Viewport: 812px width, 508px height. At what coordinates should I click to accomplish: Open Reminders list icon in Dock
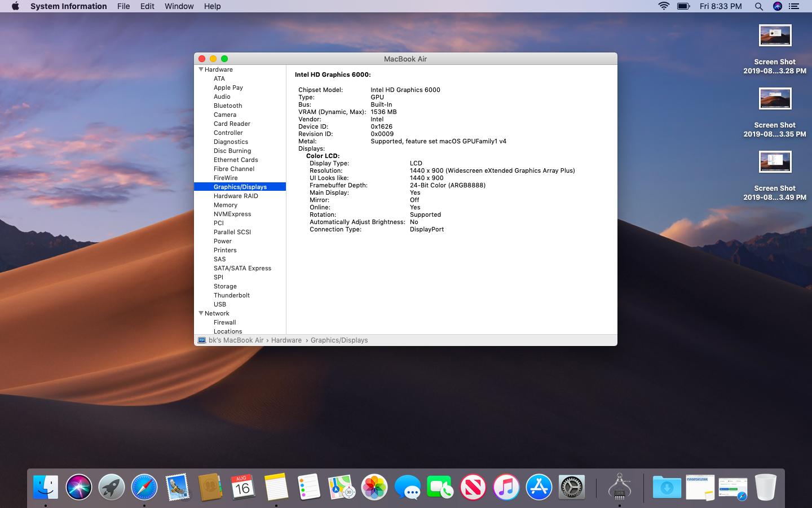(308, 487)
